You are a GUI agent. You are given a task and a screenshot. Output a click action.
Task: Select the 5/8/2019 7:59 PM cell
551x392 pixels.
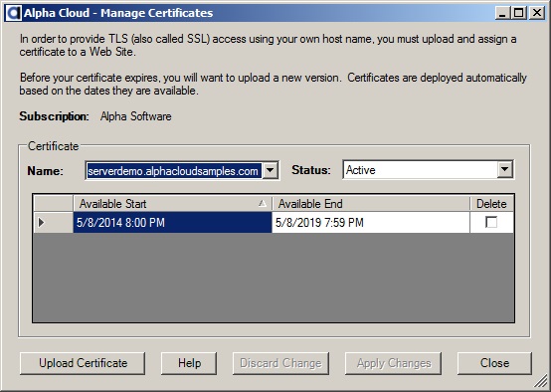(371, 222)
